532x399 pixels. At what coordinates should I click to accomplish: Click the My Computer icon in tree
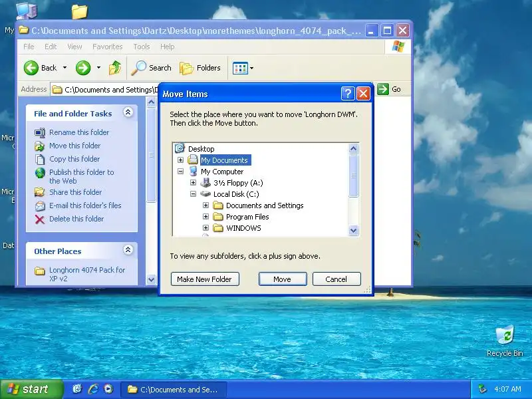(193, 171)
